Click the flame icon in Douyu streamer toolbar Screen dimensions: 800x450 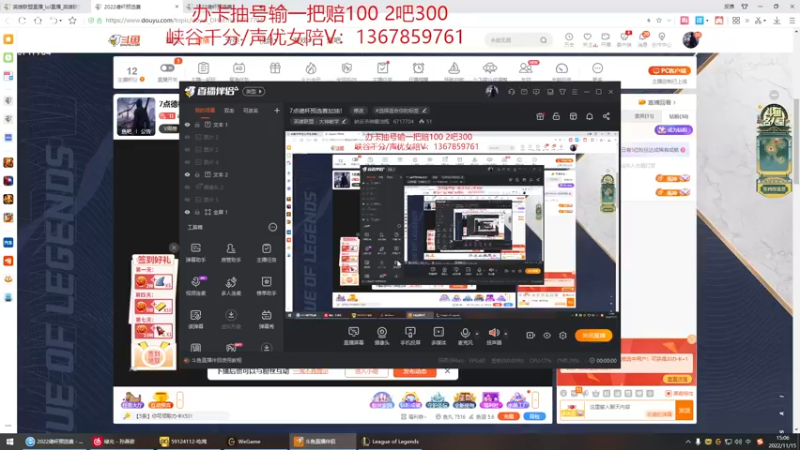pyautogui.click(x=311, y=68)
